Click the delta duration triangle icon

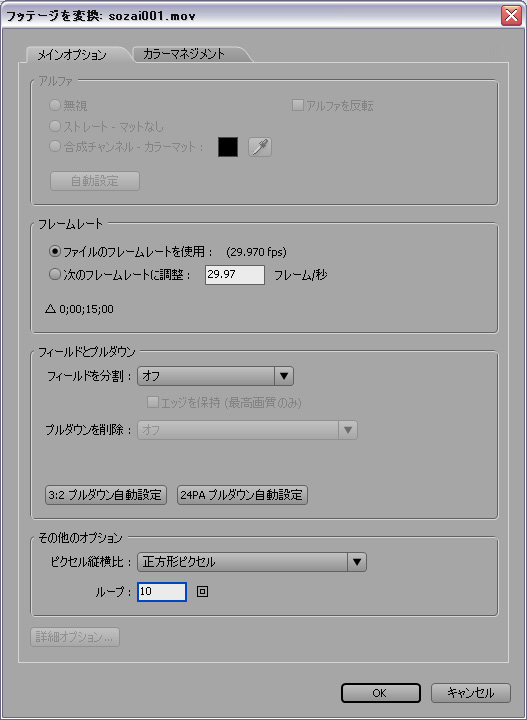coord(50,309)
